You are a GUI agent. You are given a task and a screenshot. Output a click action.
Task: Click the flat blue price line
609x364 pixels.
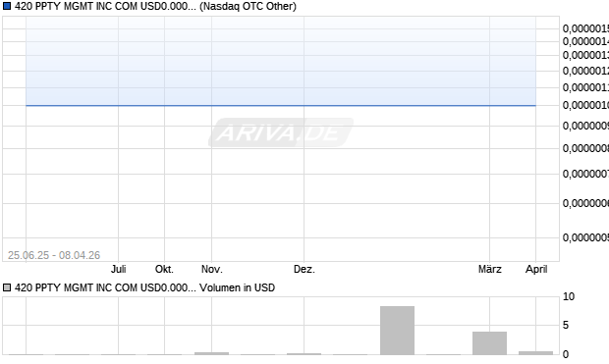point(281,105)
